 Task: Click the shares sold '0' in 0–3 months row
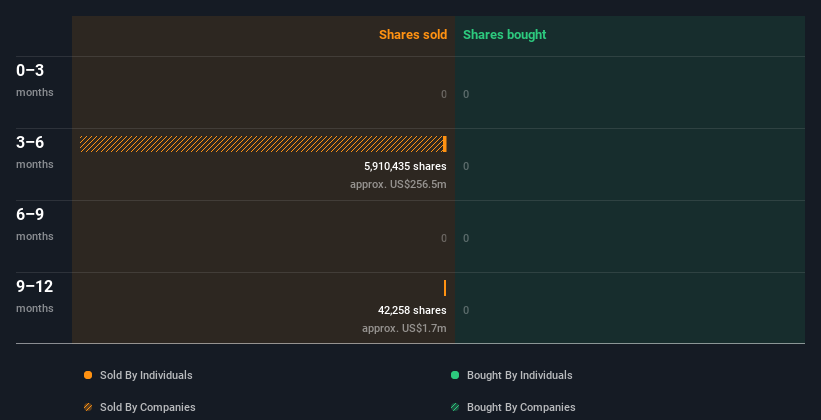pyautogui.click(x=444, y=94)
